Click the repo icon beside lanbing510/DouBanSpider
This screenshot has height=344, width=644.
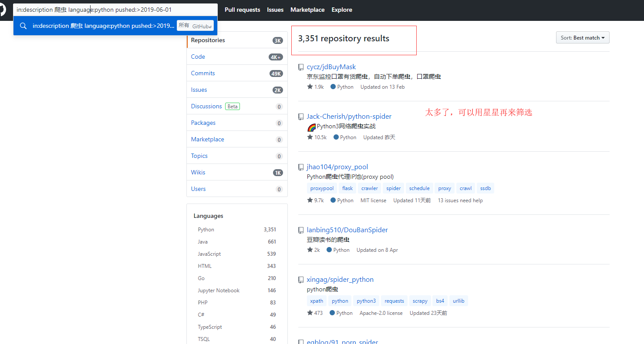point(301,230)
